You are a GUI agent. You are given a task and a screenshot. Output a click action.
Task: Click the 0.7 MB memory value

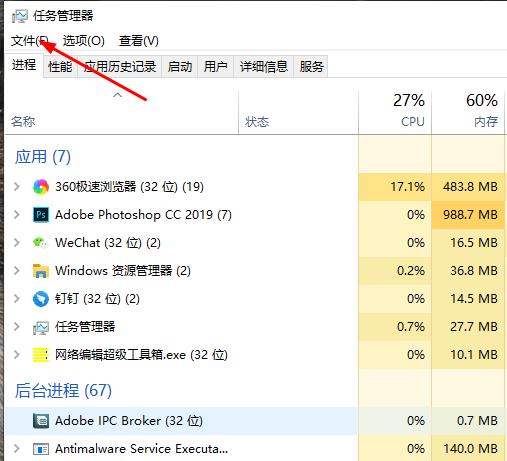tap(477, 421)
